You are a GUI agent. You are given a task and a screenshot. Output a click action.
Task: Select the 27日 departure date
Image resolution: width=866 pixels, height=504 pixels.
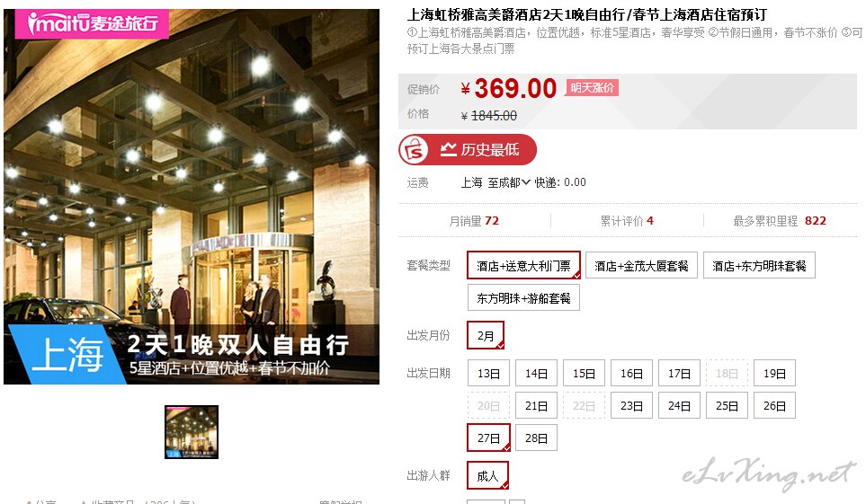489,438
